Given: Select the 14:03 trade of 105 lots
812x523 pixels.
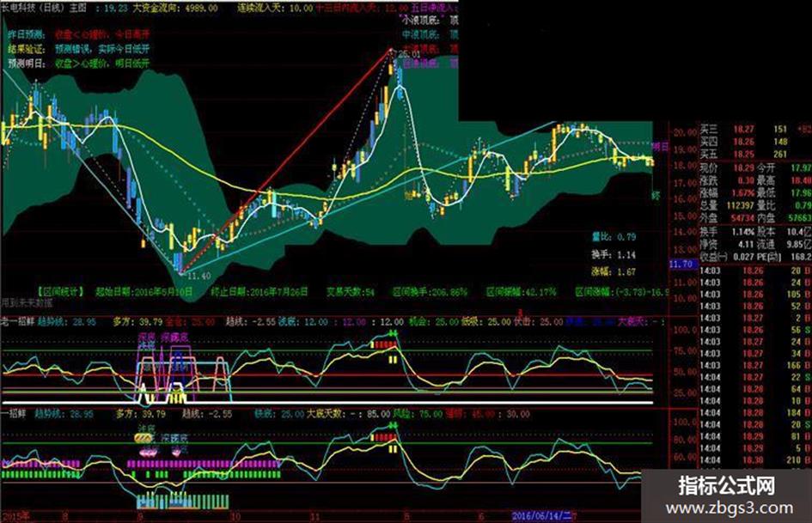Looking at the screenshot, I should click(755, 294).
